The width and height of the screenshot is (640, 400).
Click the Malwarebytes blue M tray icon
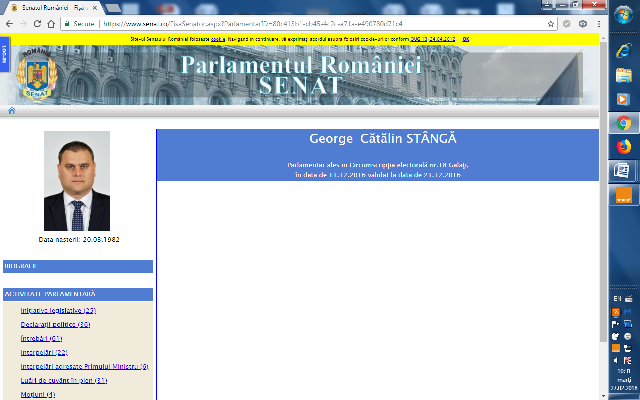click(x=628, y=312)
